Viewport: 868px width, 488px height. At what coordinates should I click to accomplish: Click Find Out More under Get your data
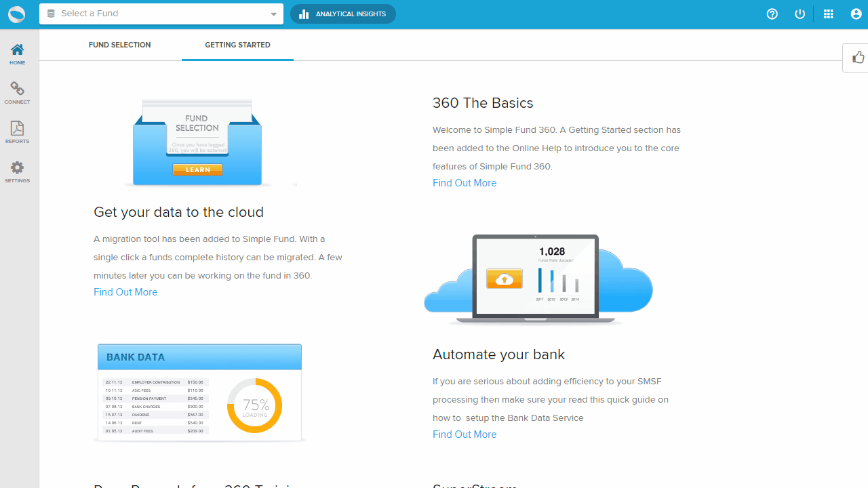[x=125, y=292]
